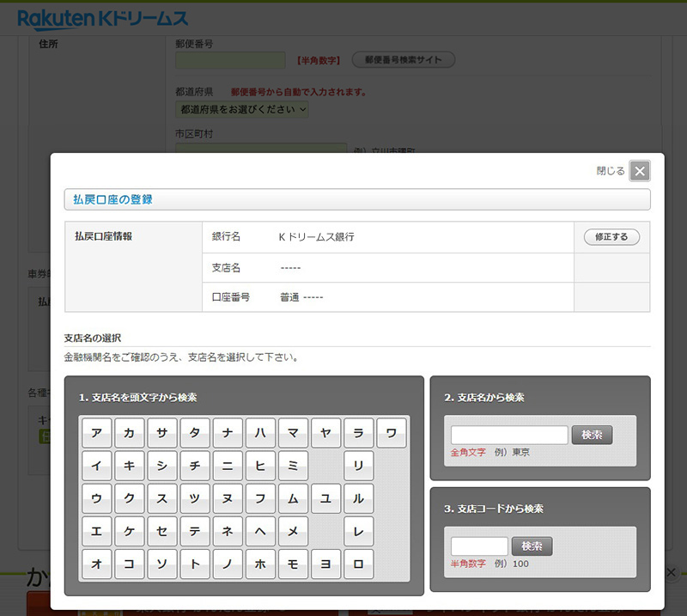Choose branch initial チ
The width and height of the screenshot is (687, 616).
point(195,466)
